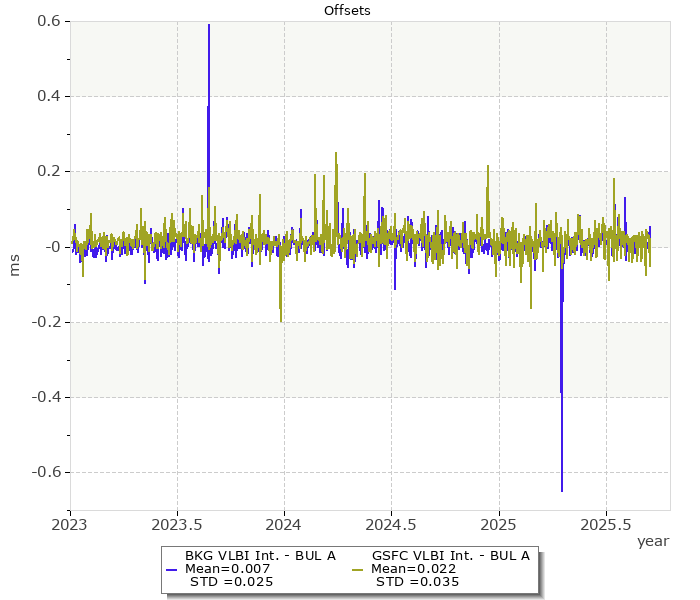Click the blue BKG legend line marker

tap(169, 569)
